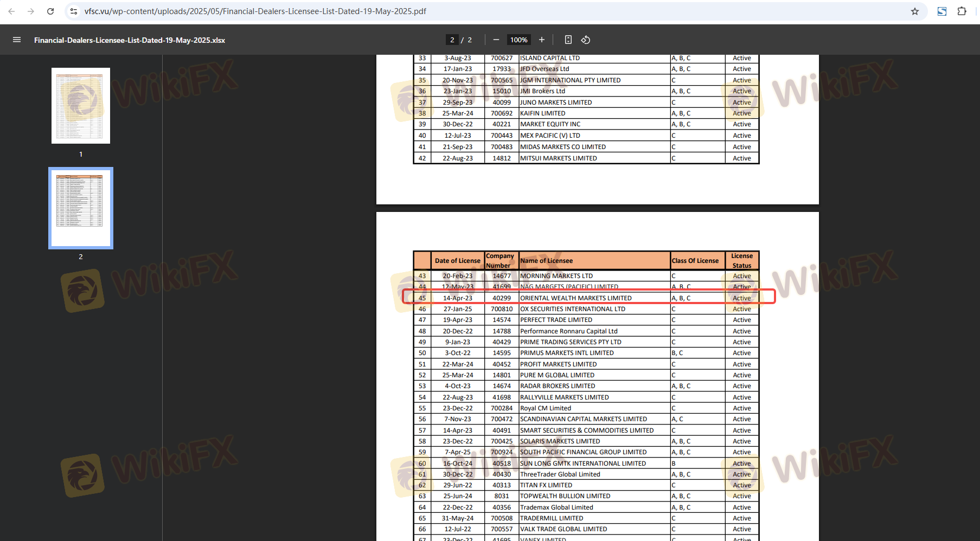Reload the current page

(50, 11)
